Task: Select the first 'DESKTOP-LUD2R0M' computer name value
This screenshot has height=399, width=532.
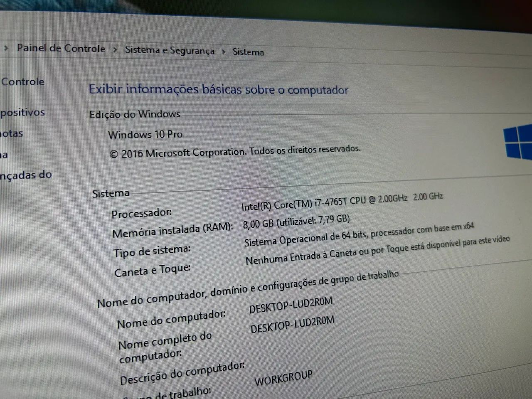Action: (x=291, y=305)
